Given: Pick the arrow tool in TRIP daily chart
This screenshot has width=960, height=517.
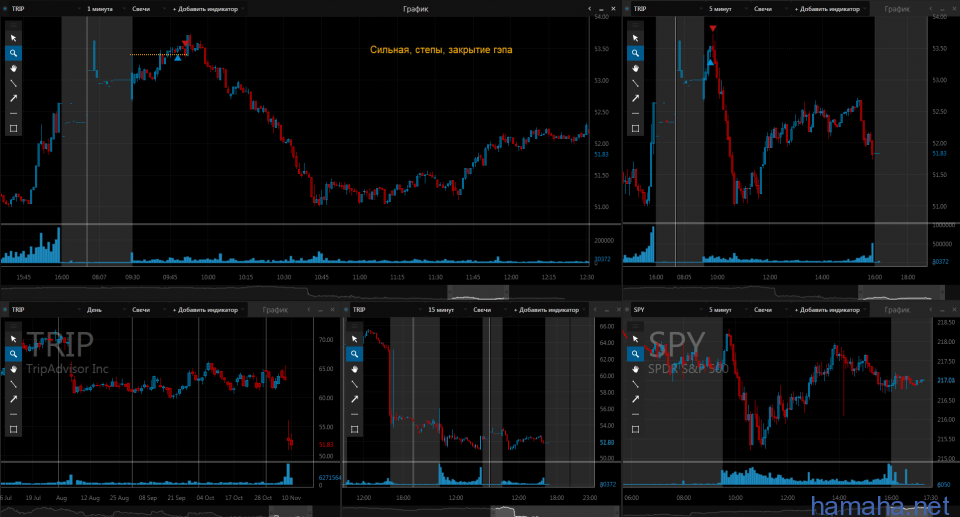Looking at the screenshot, I should [x=13, y=399].
